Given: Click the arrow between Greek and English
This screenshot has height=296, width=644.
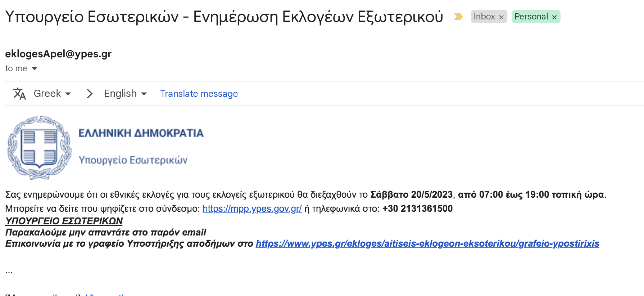Looking at the screenshot, I should coord(90,94).
